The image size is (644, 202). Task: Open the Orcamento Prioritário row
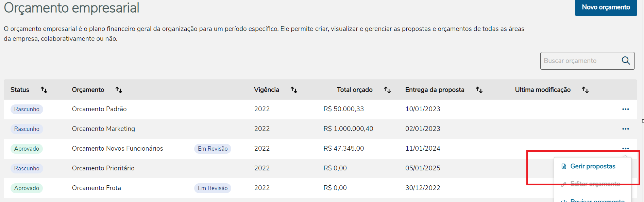103,168
